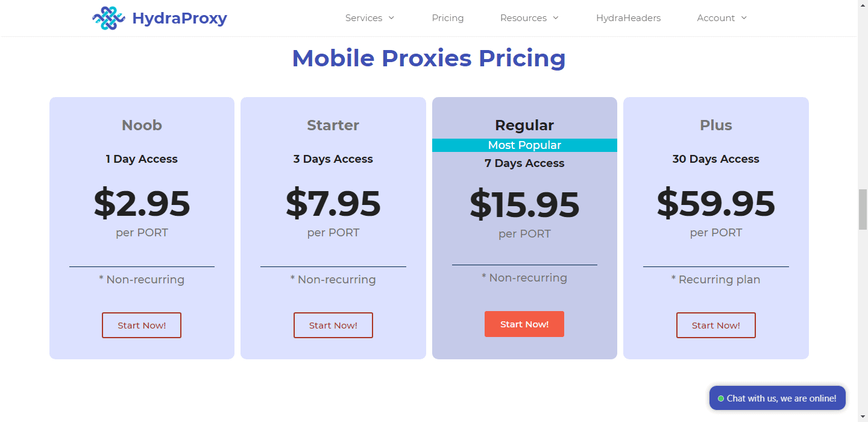This screenshot has width=868, height=422.
Task: Select Start Now on Regular plan
Action: (x=524, y=324)
